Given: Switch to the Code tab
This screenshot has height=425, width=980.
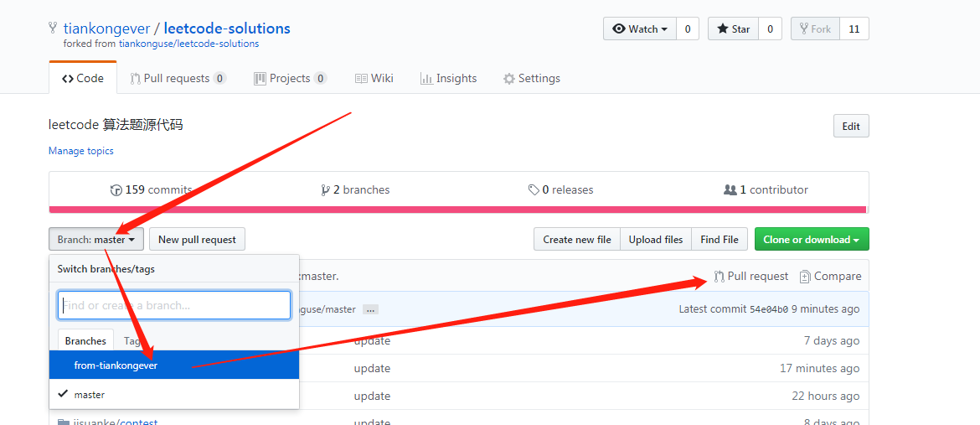Looking at the screenshot, I should click(82, 78).
